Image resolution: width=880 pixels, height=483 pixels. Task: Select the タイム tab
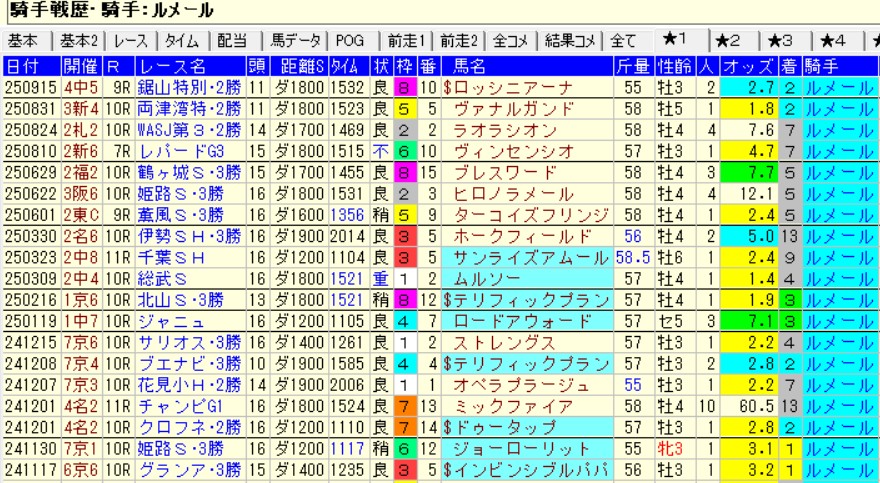click(182, 41)
